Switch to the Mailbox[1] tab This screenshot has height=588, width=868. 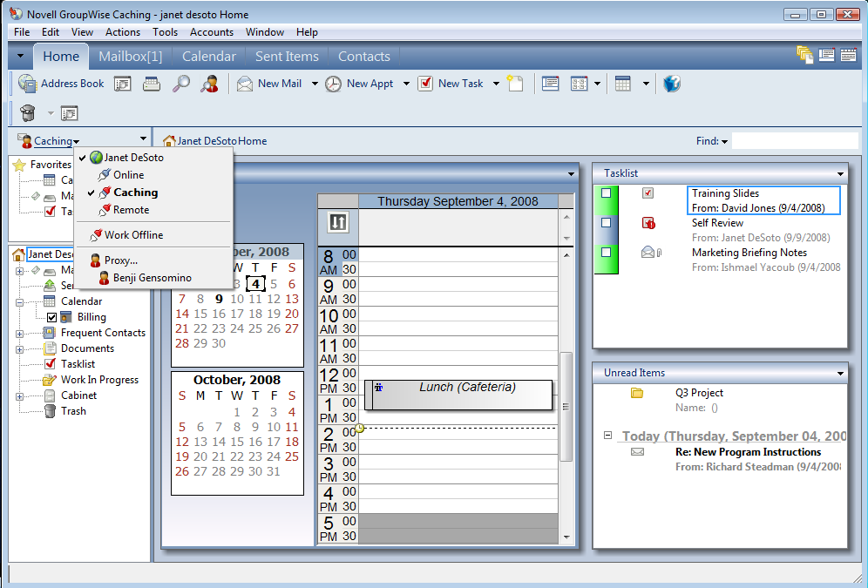(131, 57)
